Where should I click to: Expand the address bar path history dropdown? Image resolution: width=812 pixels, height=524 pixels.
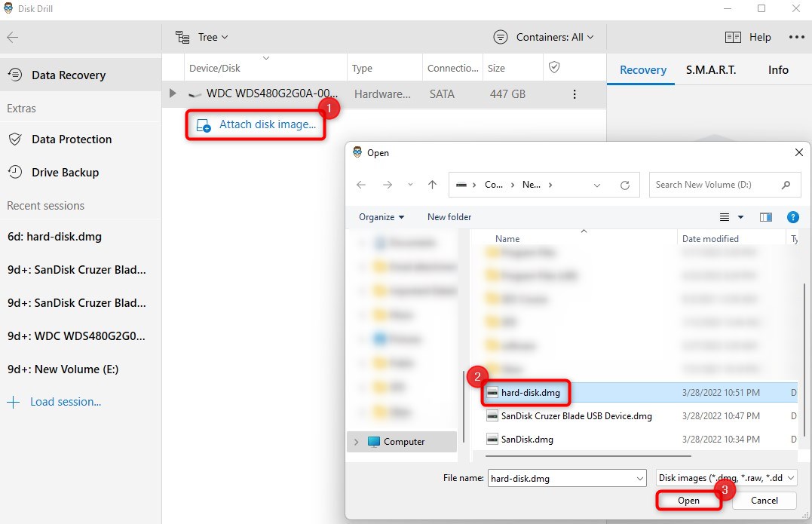point(597,185)
